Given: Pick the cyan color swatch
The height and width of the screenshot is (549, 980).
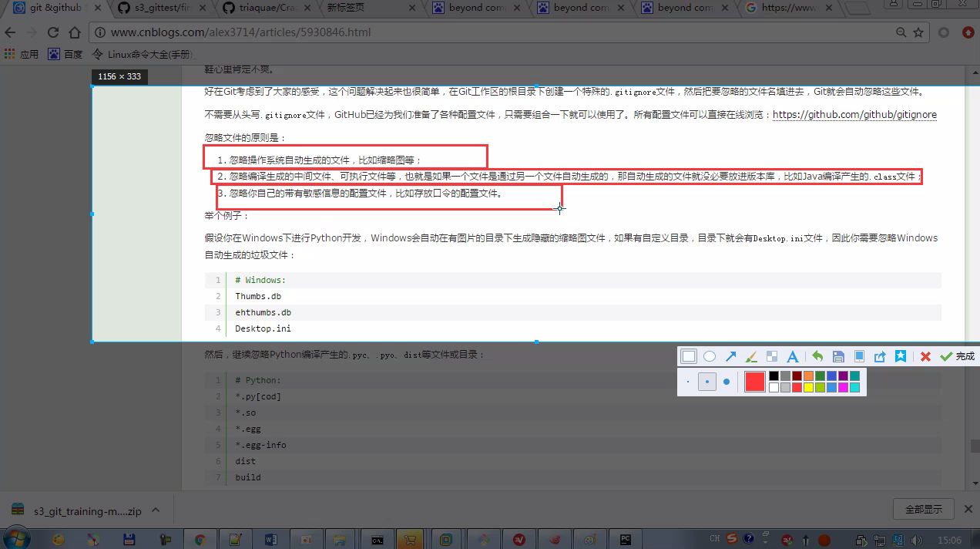Looking at the screenshot, I should coord(854,388).
